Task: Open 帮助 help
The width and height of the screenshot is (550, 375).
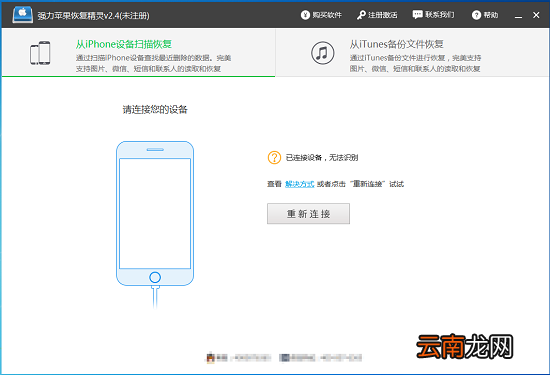Action: pos(485,15)
